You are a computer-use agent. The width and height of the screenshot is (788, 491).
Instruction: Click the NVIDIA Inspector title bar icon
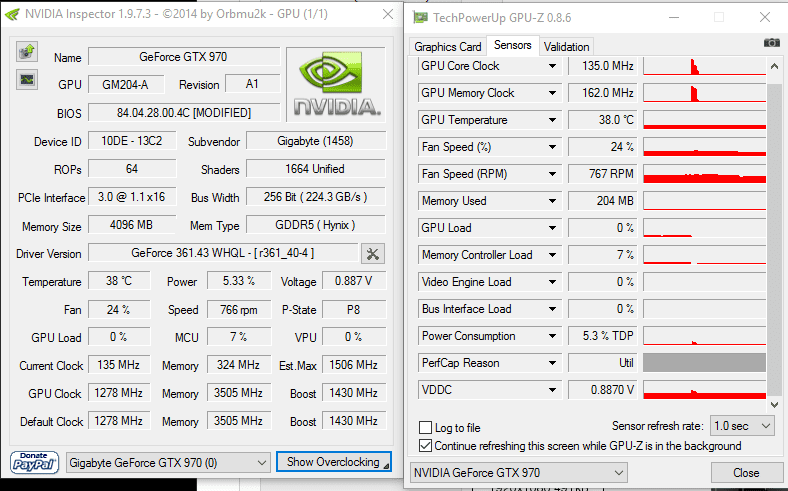click(x=12, y=14)
